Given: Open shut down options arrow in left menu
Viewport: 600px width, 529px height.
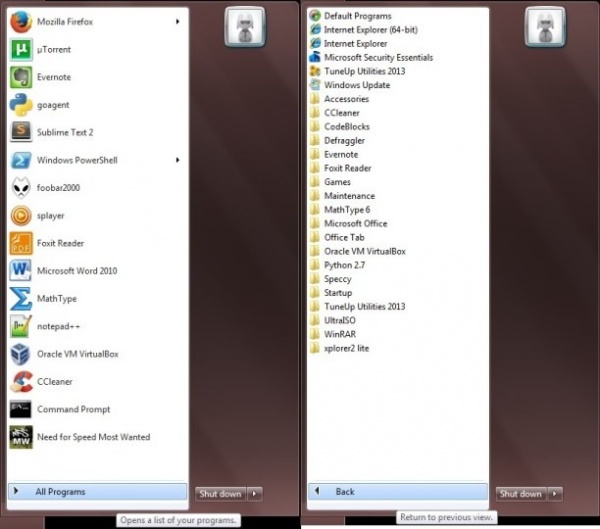Looking at the screenshot, I should (x=254, y=494).
